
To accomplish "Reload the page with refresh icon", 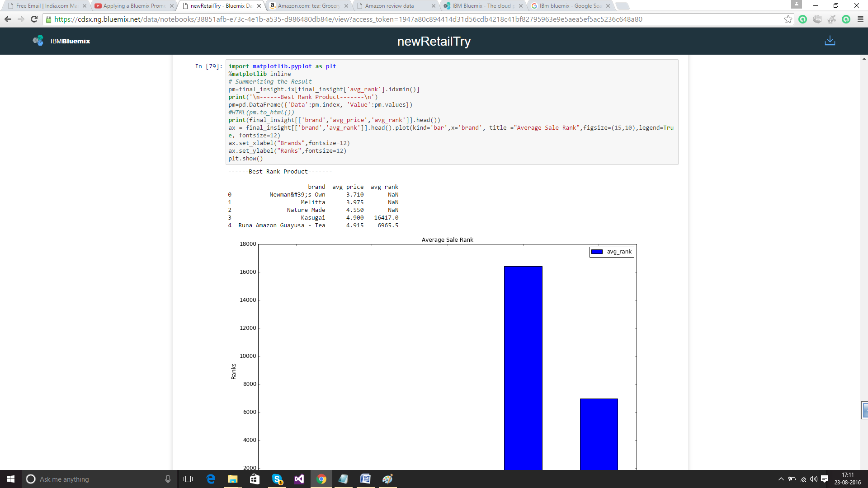I will pyautogui.click(x=34, y=19).
